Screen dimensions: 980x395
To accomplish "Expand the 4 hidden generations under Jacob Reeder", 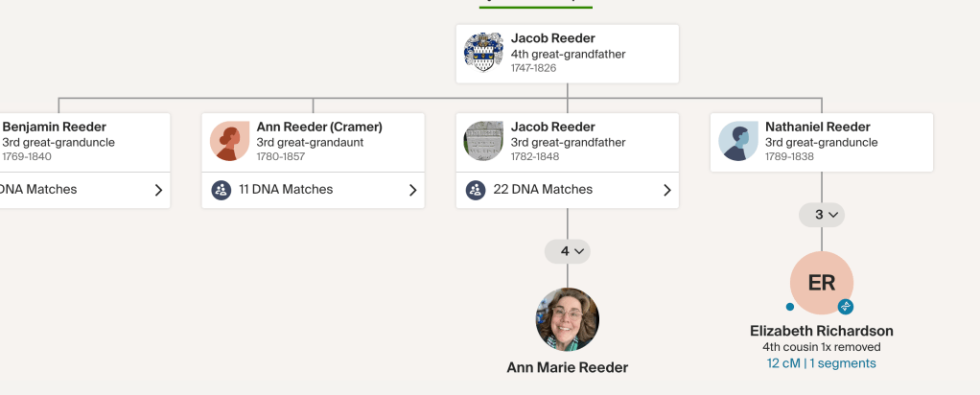I will pos(567,251).
